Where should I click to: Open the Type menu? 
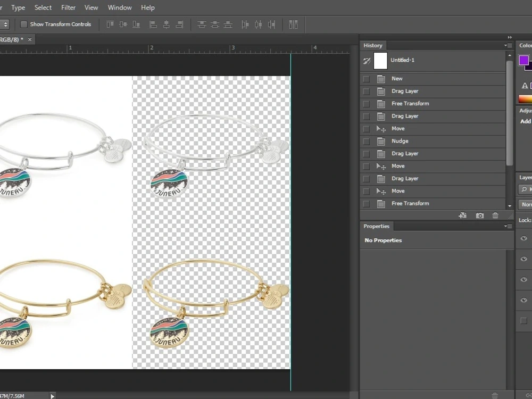[18, 7]
